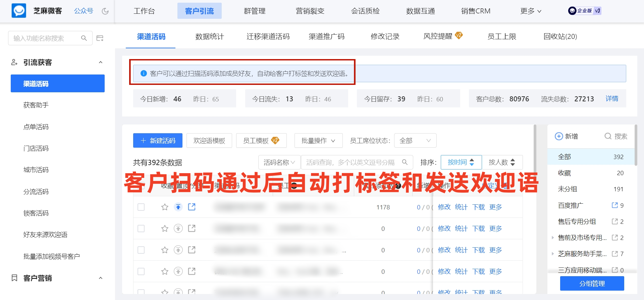
Task: Sort list by time (按时间)
Action: point(461,162)
